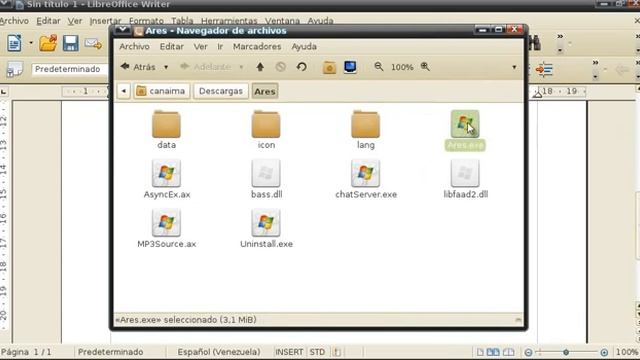Screen dimensions: 640x360
Task: Open Adelante history dropdown arrow
Action: [241, 67]
